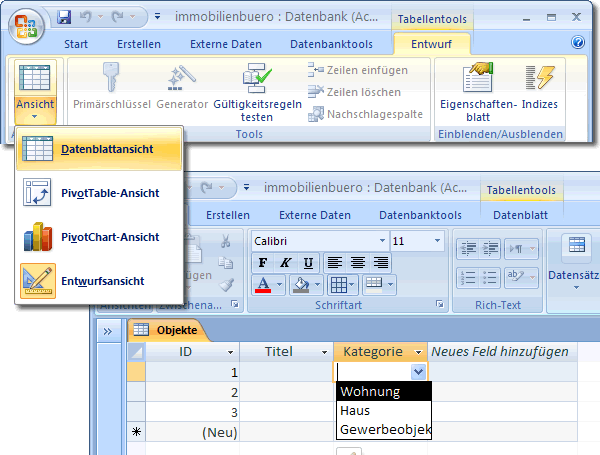Click the Neues Feld hinzufügen column header

(502, 352)
